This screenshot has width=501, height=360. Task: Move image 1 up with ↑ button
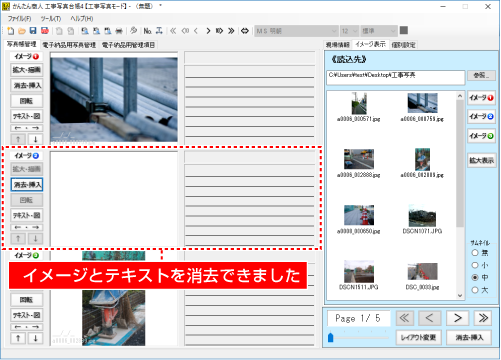click(x=18, y=139)
